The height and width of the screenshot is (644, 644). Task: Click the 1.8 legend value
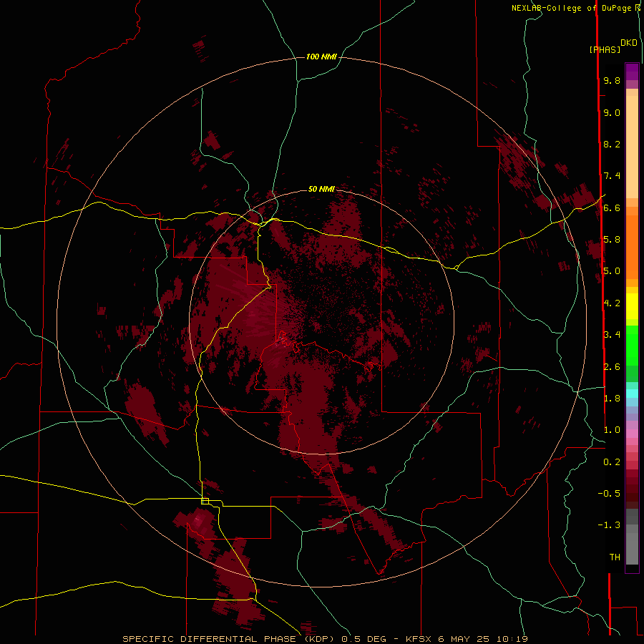click(612, 399)
